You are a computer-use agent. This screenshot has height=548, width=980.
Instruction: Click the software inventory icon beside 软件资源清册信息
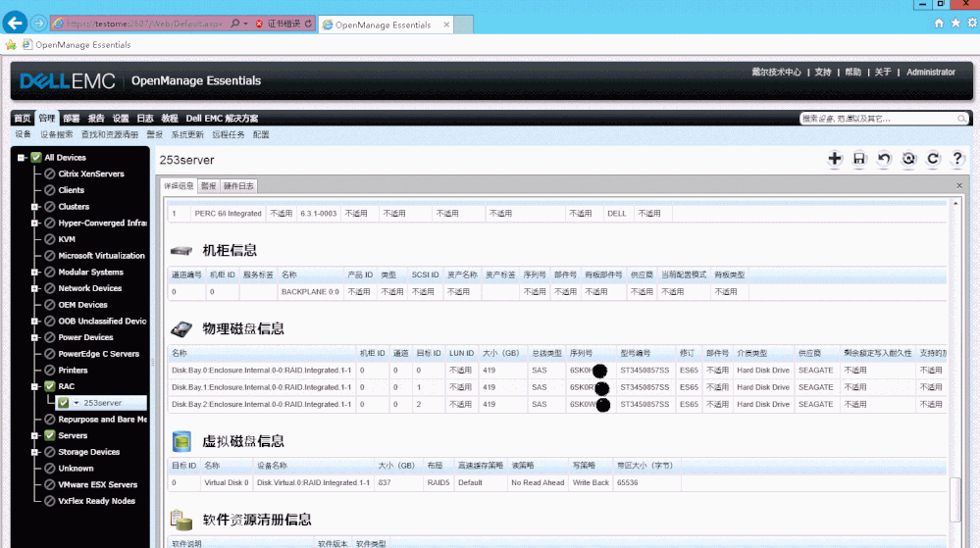tap(181, 520)
